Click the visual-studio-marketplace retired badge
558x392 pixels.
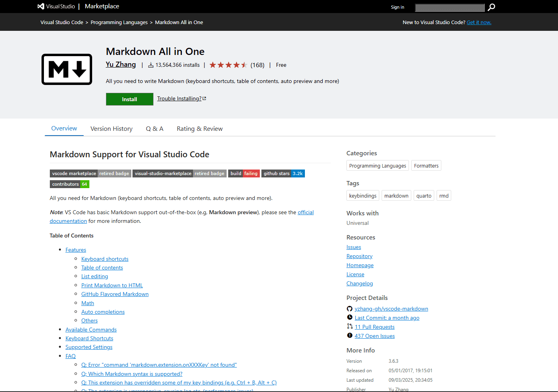[180, 173]
